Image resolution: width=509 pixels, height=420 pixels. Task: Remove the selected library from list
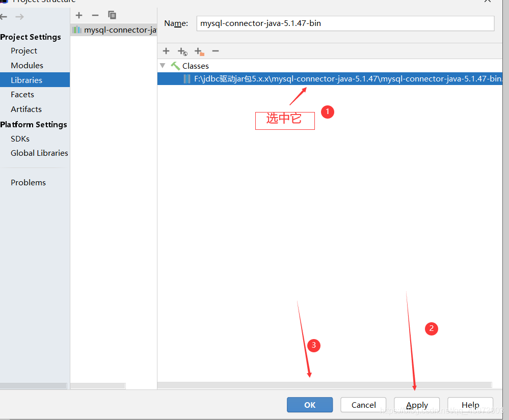95,15
